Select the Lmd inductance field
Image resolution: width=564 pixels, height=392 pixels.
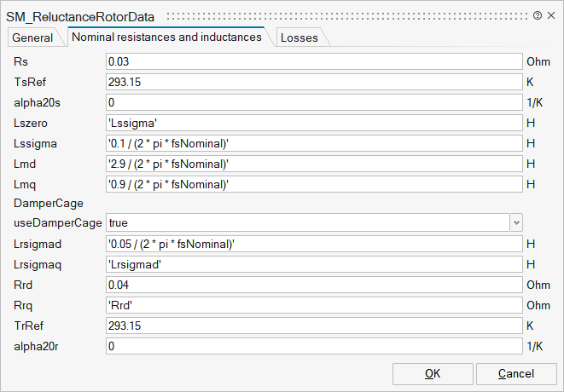313,164
